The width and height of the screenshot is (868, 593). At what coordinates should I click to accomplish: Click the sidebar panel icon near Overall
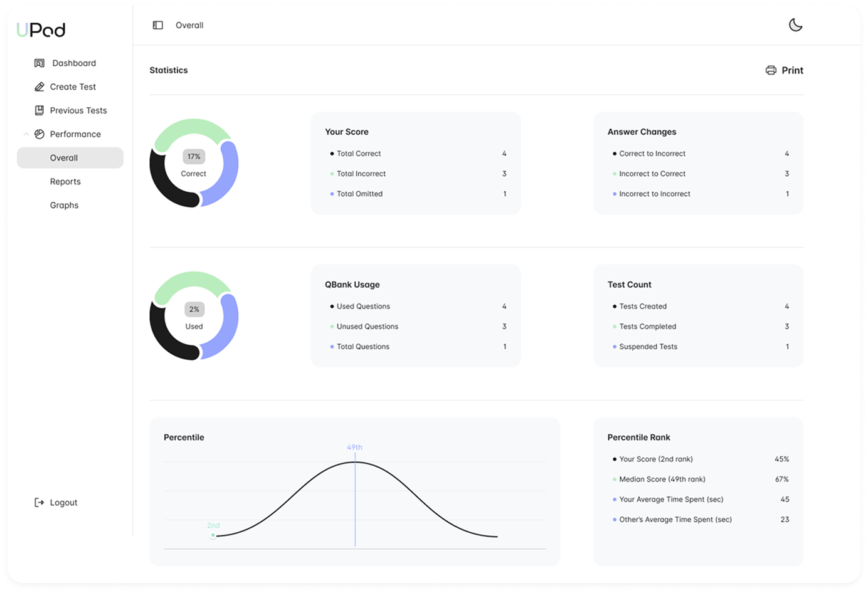(158, 25)
